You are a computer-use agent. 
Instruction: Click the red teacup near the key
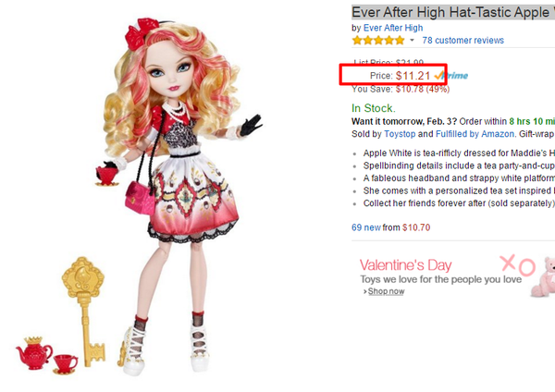tap(66, 364)
